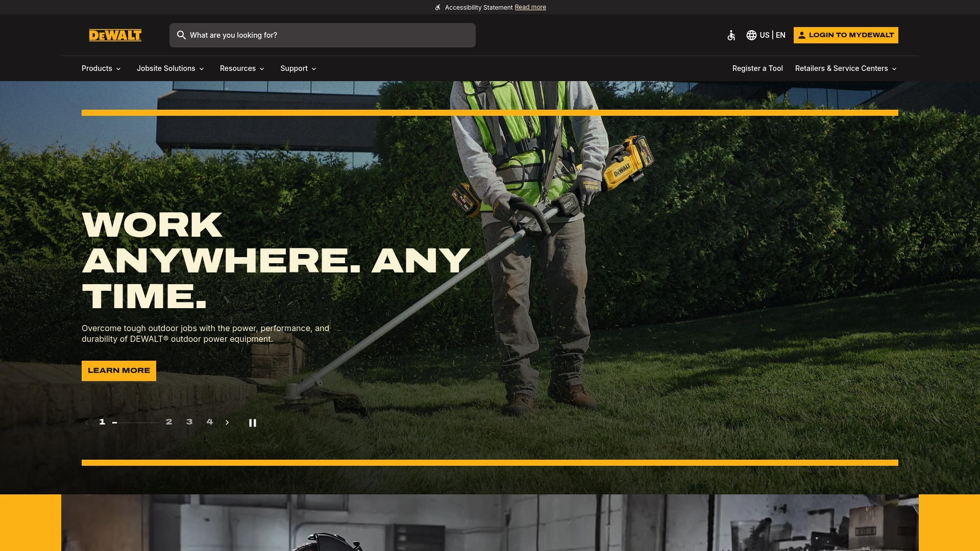Open accessibility options wheelchair icon in header

coord(731,35)
